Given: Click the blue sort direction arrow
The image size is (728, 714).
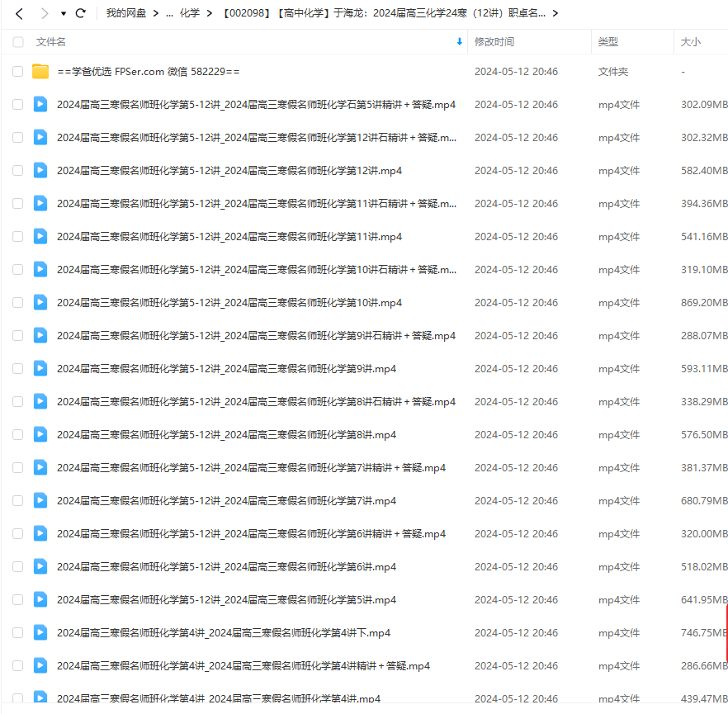Looking at the screenshot, I should (x=459, y=42).
